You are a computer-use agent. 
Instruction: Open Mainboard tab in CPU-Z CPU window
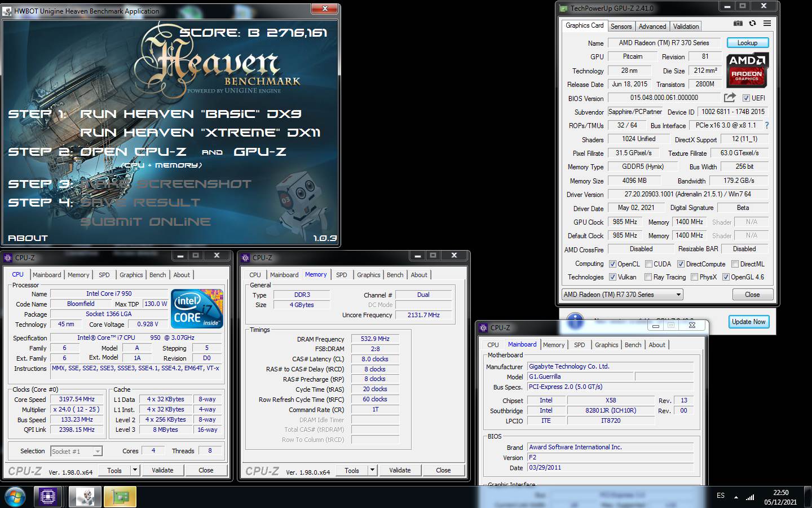click(x=47, y=275)
